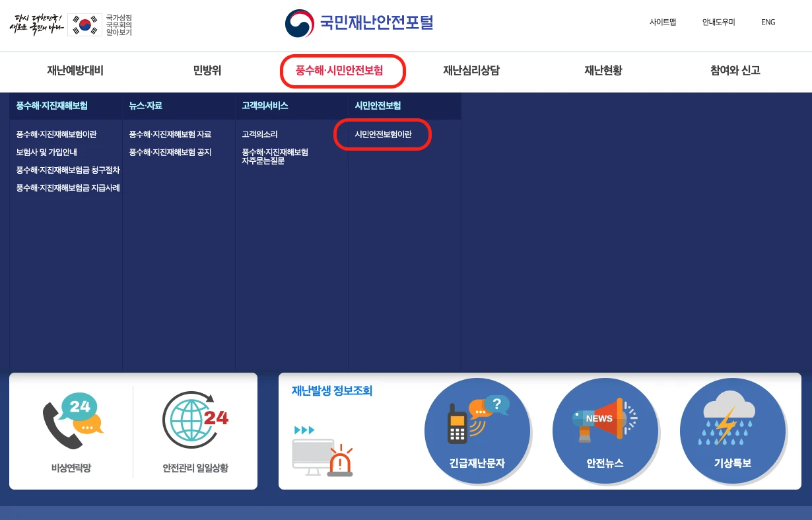Click the 참여와 신고 menu item
Image resolution: width=812 pixels, height=520 pixels.
(x=734, y=71)
